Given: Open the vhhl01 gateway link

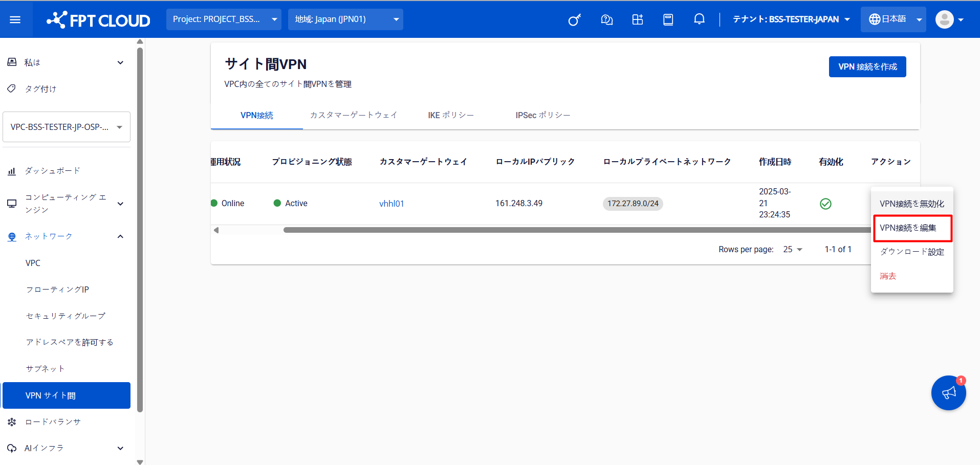Looking at the screenshot, I should [x=391, y=204].
